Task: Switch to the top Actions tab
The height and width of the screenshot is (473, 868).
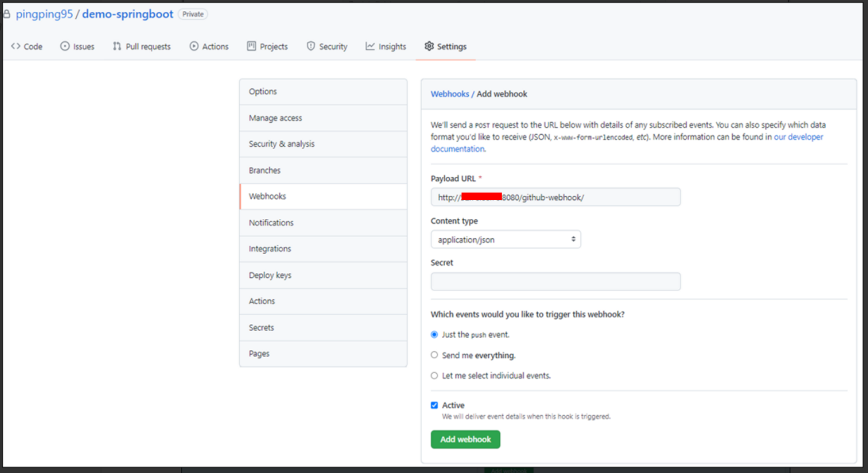Action: [x=209, y=46]
